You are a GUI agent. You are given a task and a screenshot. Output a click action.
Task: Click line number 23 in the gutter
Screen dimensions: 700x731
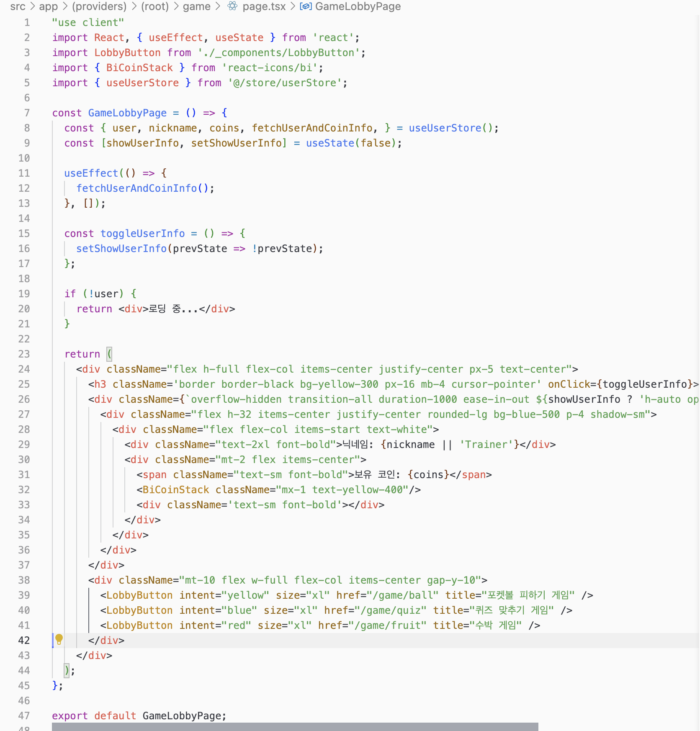pos(24,354)
